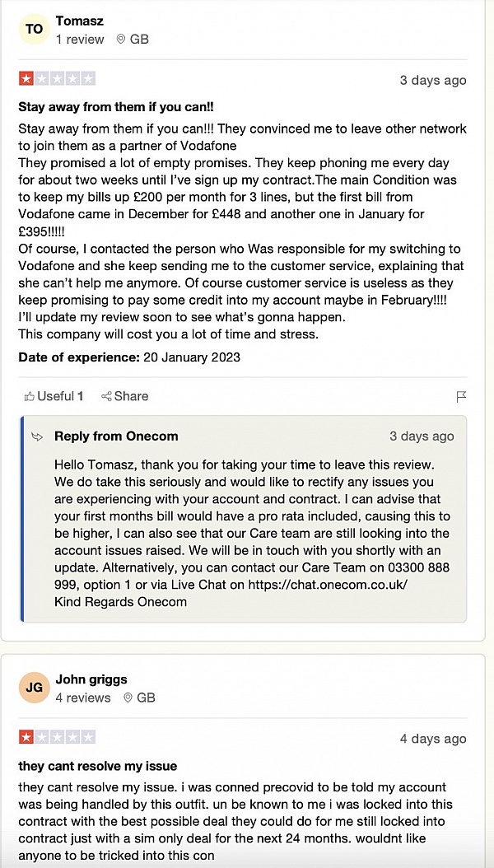Click the '3 days ago' timestamp on Tomasz's review
The width and height of the screenshot is (494, 868).
click(x=432, y=80)
